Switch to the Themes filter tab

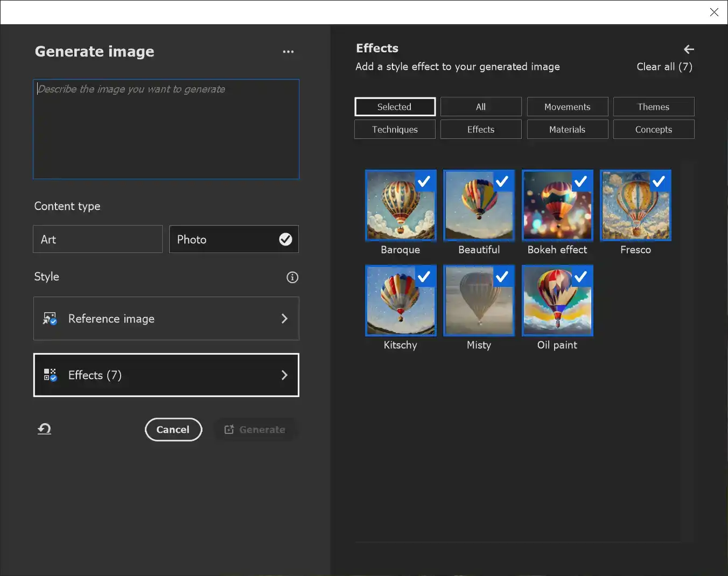pyautogui.click(x=654, y=107)
